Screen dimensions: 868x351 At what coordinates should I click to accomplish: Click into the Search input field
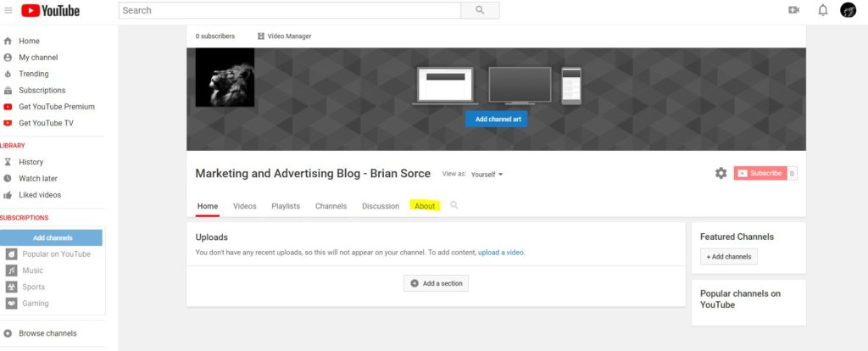click(290, 10)
